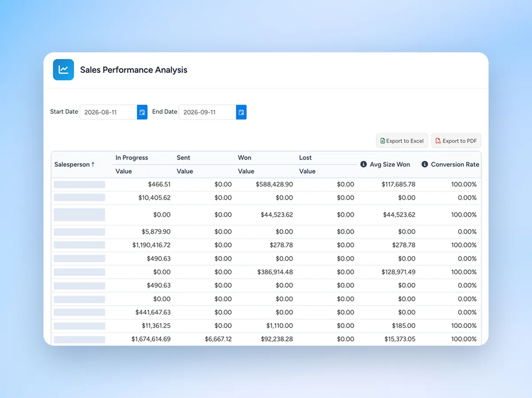Select the $117,685.78 Avg Size value

click(399, 184)
